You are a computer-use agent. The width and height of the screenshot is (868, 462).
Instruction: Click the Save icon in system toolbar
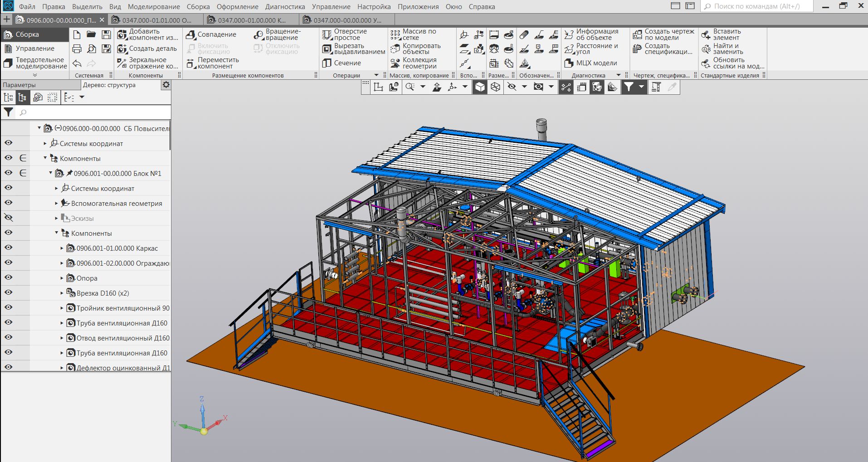pyautogui.click(x=106, y=34)
